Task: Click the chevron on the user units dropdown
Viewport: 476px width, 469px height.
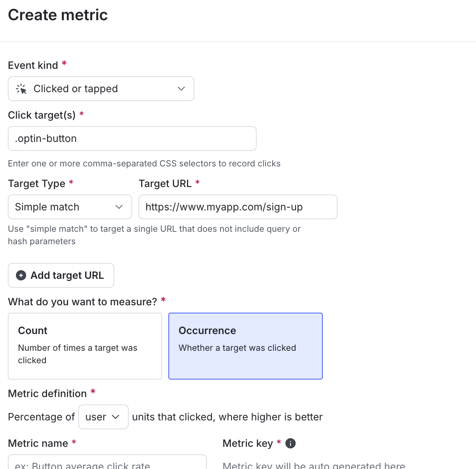Action: click(x=116, y=416)
